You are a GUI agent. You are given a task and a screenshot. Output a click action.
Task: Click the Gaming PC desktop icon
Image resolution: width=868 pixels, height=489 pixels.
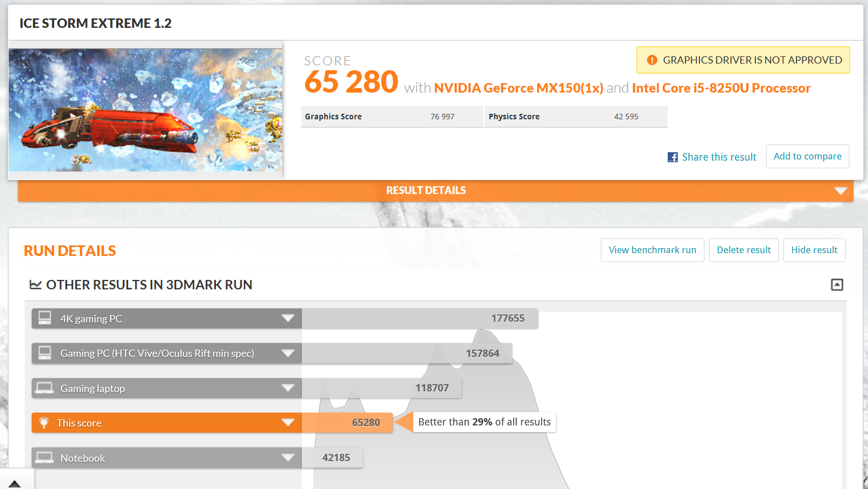(x=45, y=353)
